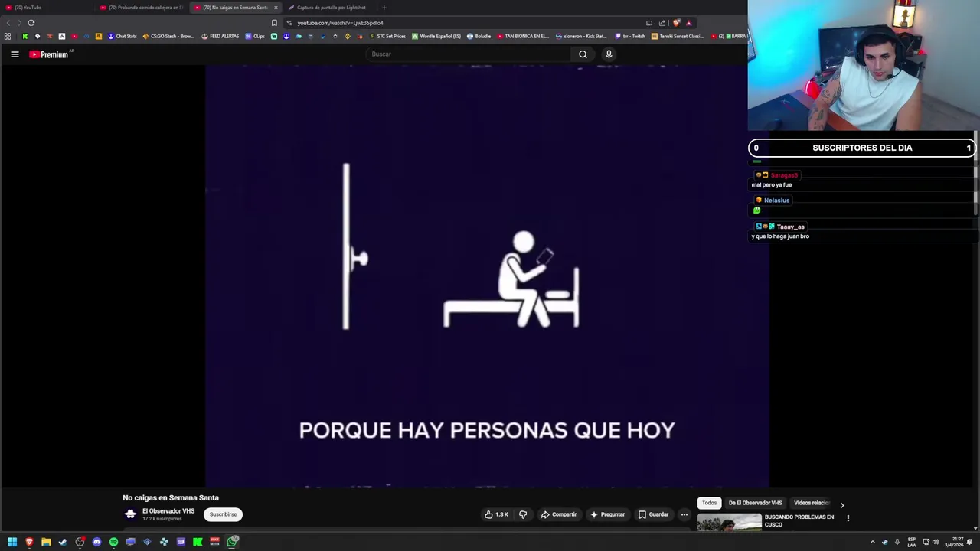Open WhatsApp from the taskbar
The height and width of the screenshot is (551, 980).
point(233,542)
